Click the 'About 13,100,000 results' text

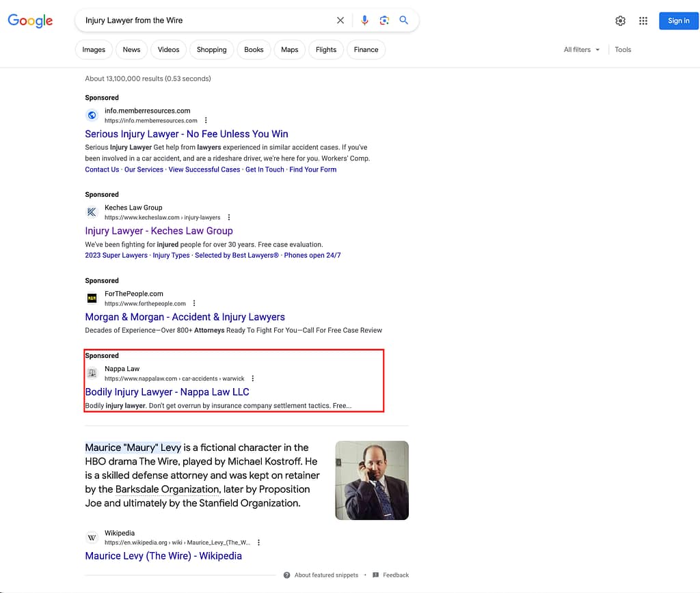(x=148, y=79)
